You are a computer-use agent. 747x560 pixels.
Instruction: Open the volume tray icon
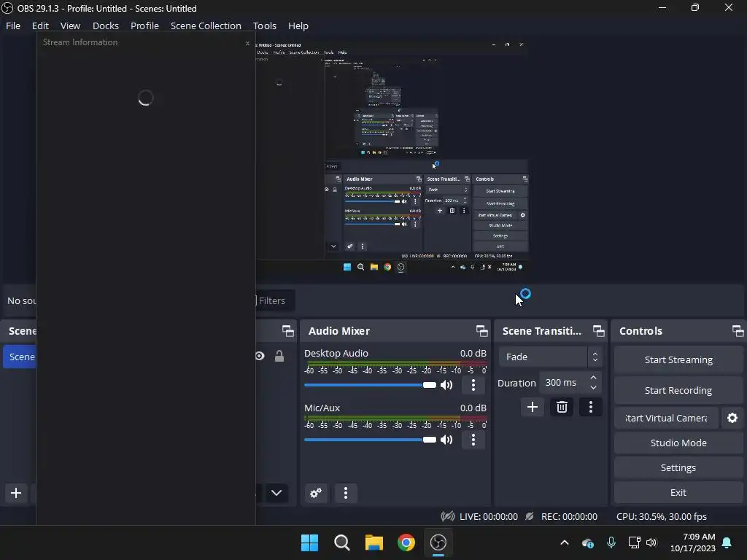(x=651, y=542)
